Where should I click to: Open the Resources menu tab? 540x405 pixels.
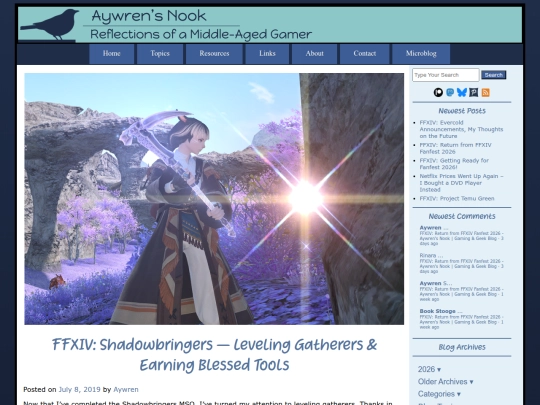[214, 54]
